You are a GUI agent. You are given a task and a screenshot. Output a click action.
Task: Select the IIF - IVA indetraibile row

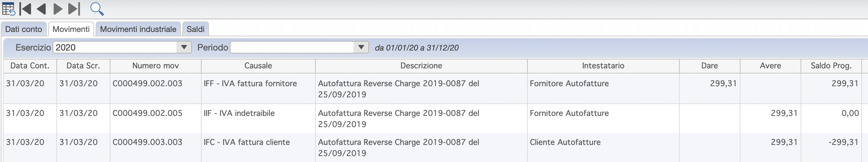click(433, 119)
